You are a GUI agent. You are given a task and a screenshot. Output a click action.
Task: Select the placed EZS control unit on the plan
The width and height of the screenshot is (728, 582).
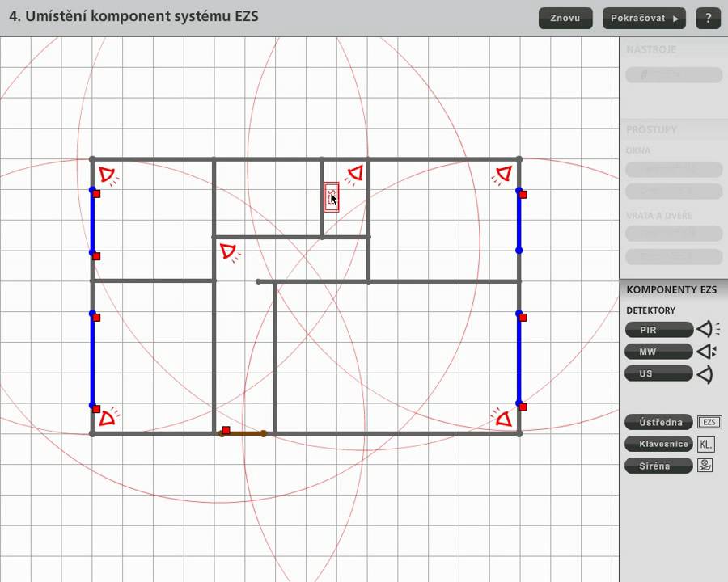coord(332,197)
